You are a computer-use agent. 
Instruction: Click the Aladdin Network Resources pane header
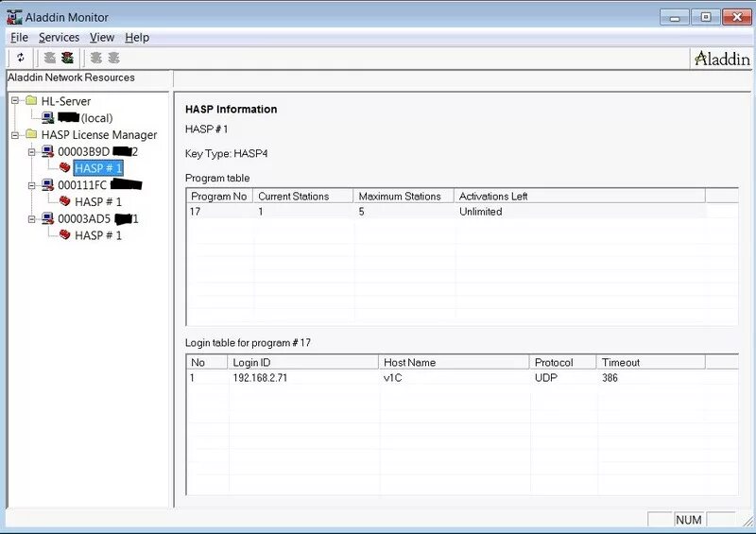[90, 78]
